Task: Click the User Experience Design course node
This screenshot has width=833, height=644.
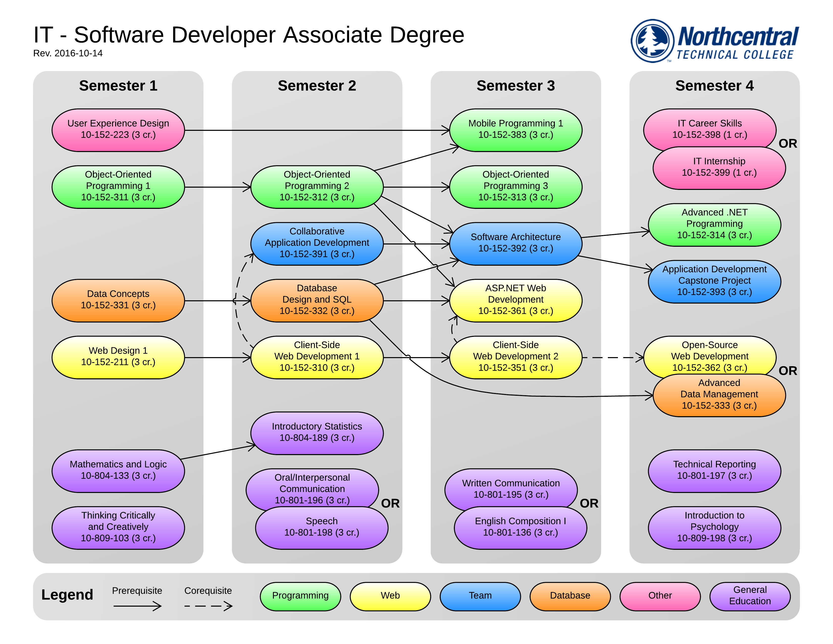Action: point(118,130)
